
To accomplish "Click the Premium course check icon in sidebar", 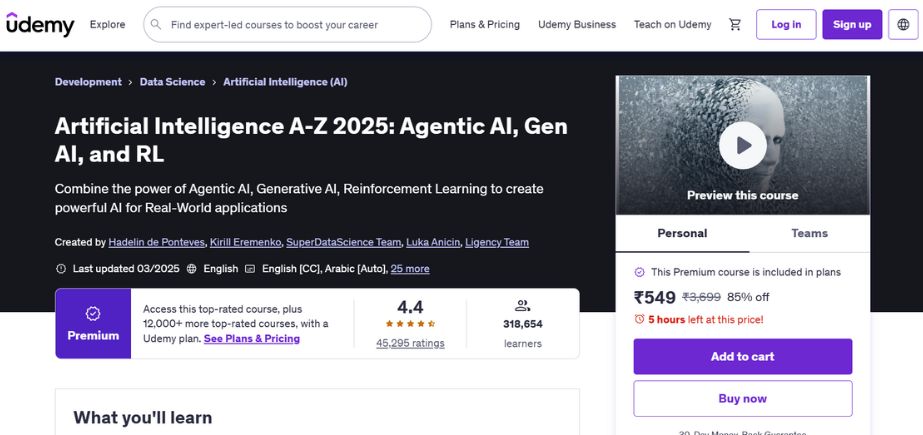I will [x=639, y=272].
